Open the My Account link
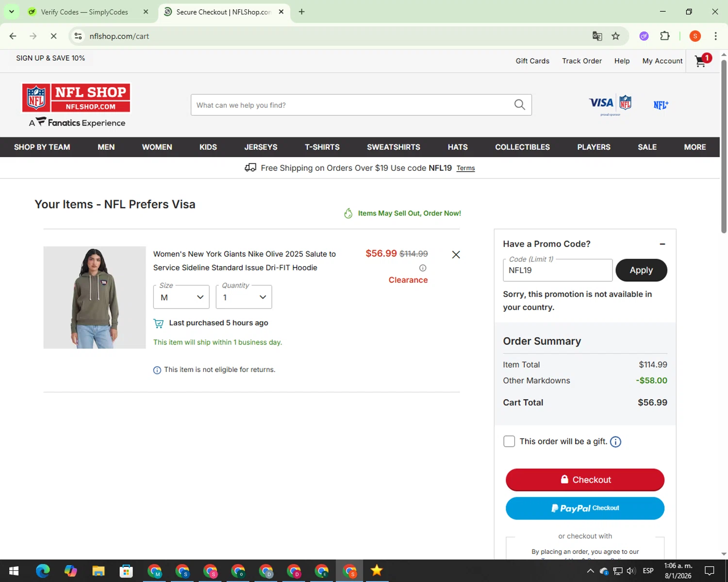Image resolution: width=728 pixels, height=582 pixels. (x=662, y=61)
